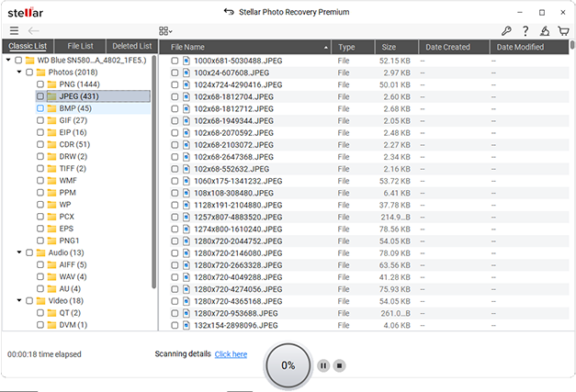Tick the Photos (2018) checkbox
Viewport: 576px width, 392px height.
click(29, 72)
